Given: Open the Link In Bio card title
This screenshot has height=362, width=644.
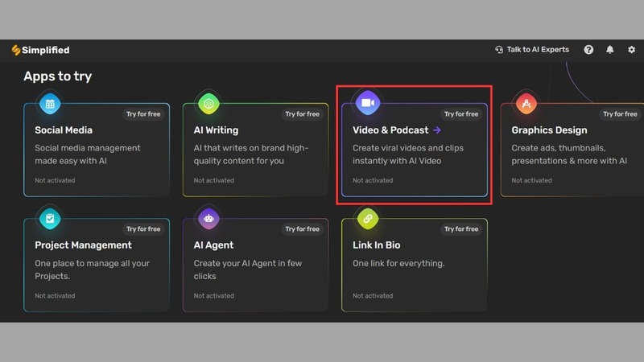Looking at the screenshot, I should pos(376,245).
